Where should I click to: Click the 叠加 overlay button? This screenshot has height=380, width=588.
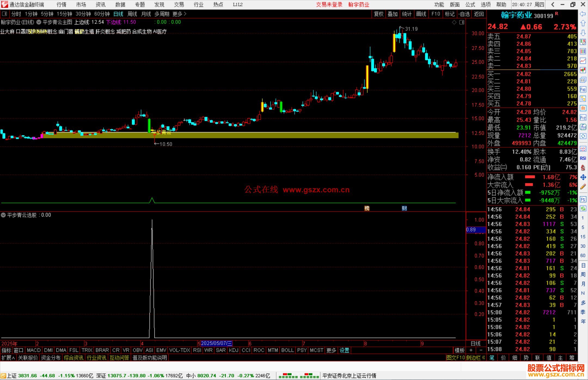click(393, 14)
